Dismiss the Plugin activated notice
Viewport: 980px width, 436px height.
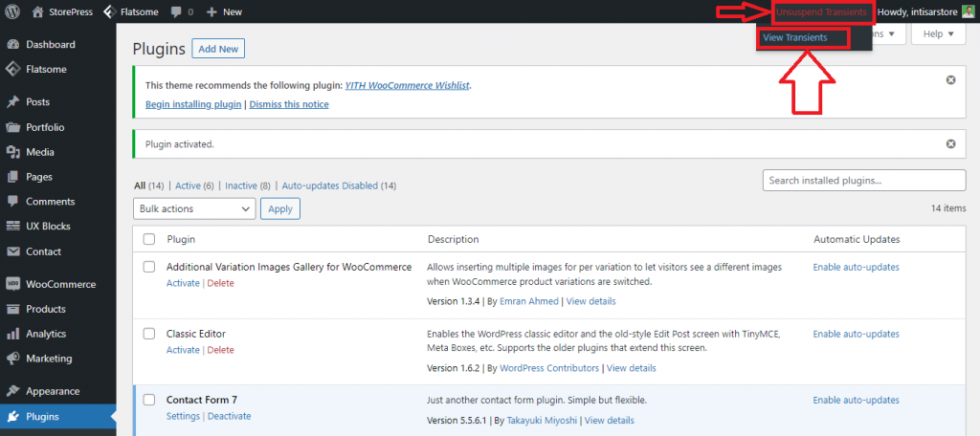click(x=950, y=143)
